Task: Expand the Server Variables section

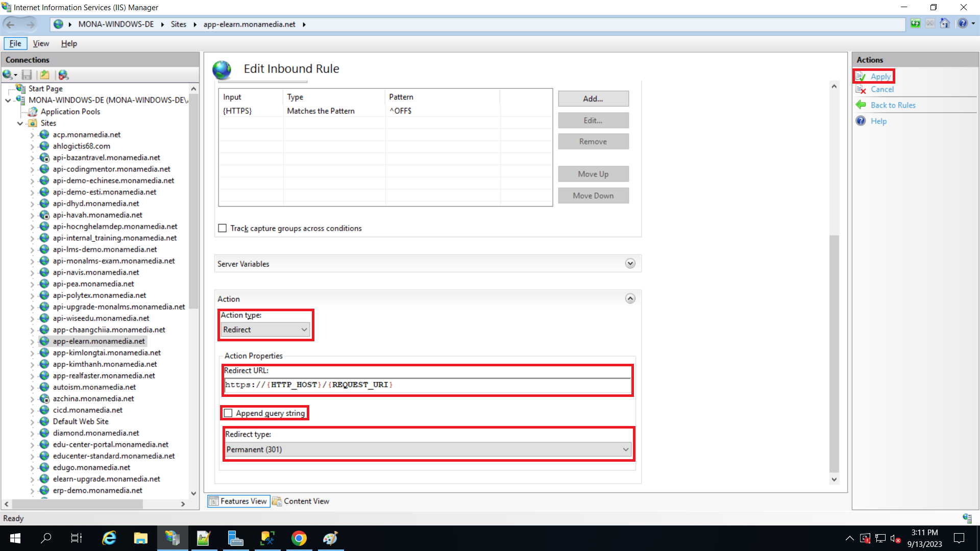Action: coord(630,264)
